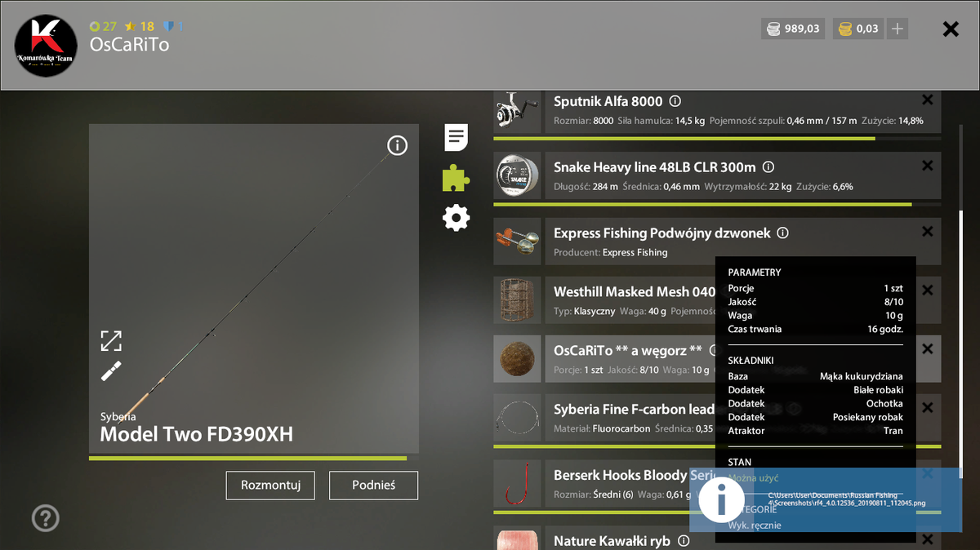Select the green puzzle components tab
980x550 pixels.
[x=456, y=178]
